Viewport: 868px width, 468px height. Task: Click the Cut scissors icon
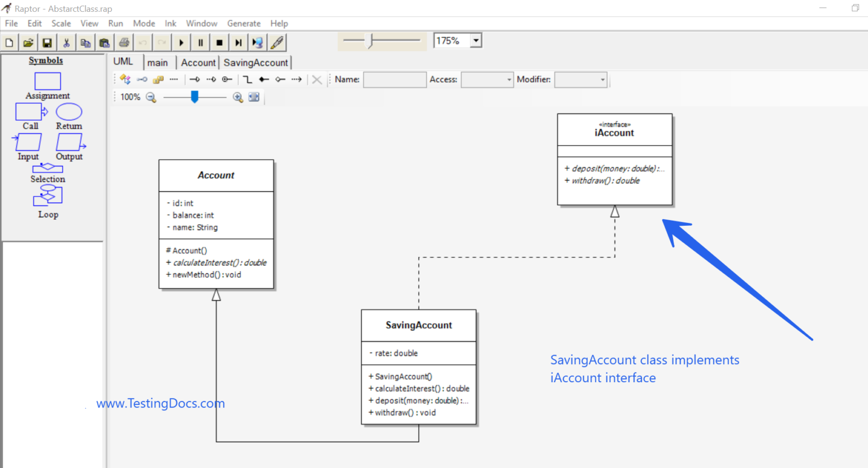coord(66,42)
